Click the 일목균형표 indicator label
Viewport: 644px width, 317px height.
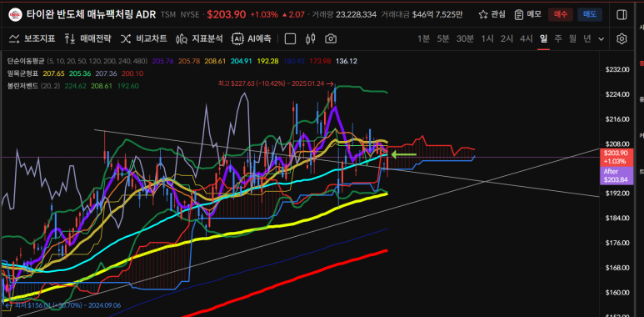click(22, 73)
